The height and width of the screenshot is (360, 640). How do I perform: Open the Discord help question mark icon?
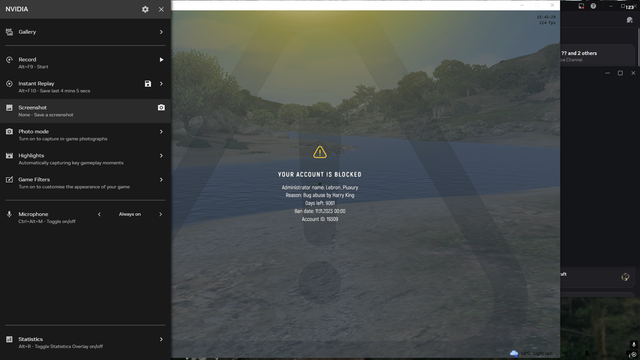tap(593, 6)
